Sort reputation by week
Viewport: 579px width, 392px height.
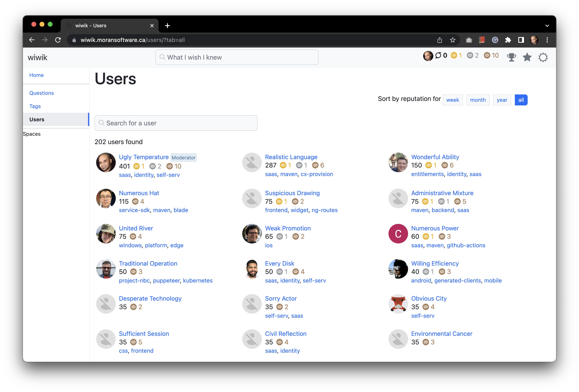[452, 100]
